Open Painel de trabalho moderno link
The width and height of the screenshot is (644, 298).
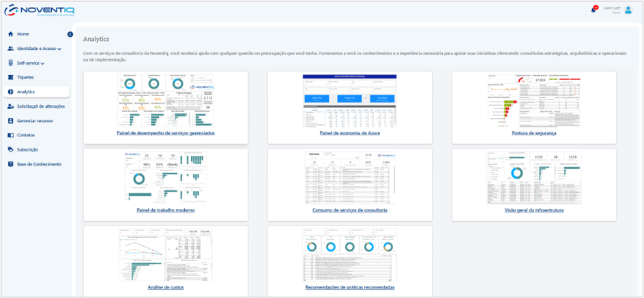tap(165, 210)
